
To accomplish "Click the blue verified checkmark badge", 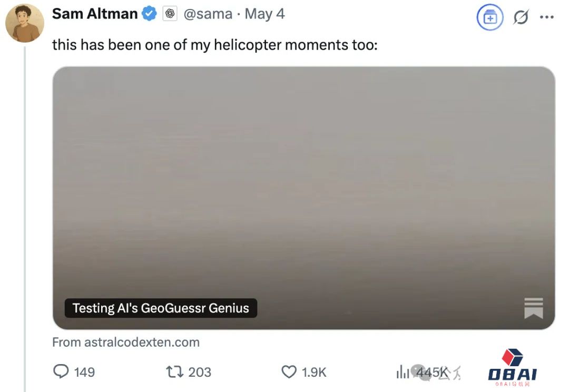I will (x=150, y=14).
